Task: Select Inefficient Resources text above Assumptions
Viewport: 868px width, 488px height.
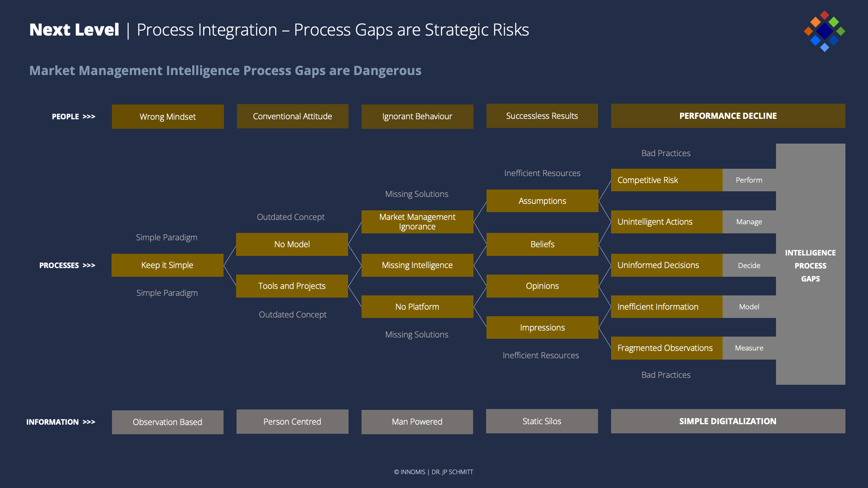Action: [x=542, y=173]
